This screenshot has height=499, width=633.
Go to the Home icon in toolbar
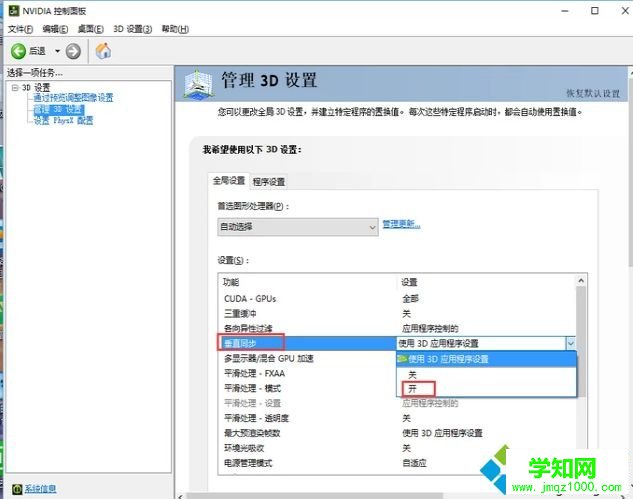click(x=103, y=51)
